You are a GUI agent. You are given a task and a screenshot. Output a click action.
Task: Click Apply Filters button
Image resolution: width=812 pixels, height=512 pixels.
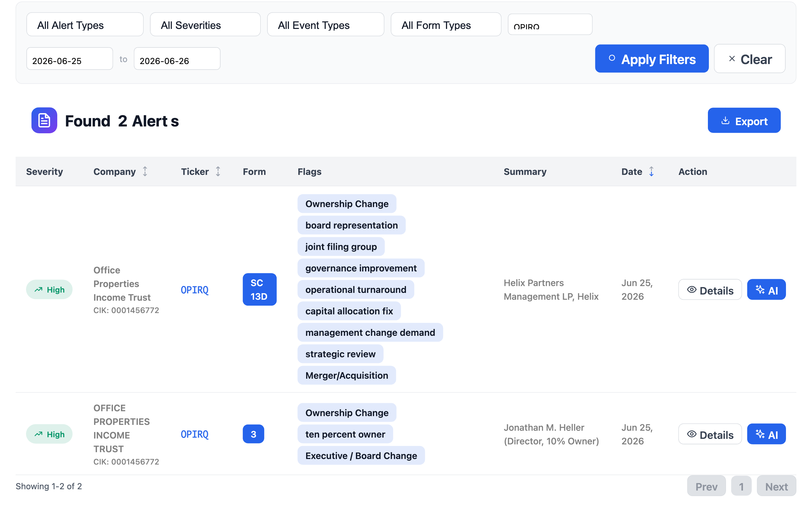(x=652, y=59)
